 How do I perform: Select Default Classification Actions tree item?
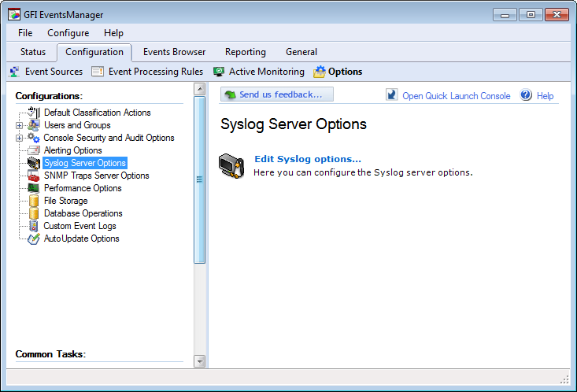click(97, 113)
